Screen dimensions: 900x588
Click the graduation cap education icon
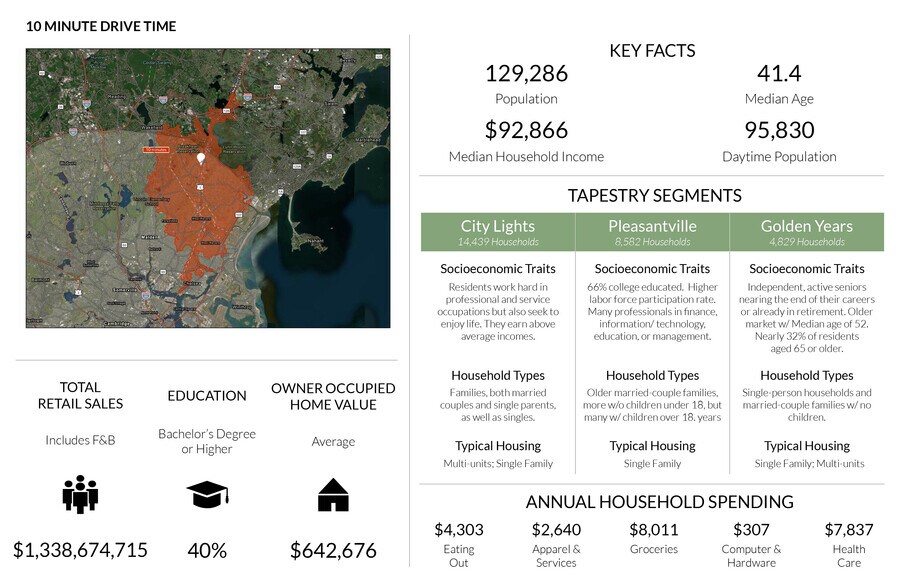click(206, 494)
